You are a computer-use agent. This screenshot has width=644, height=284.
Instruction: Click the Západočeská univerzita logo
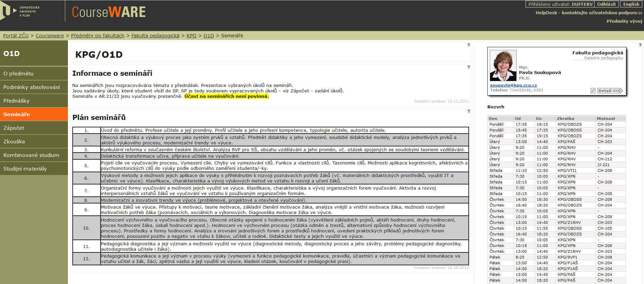[20, 11]
